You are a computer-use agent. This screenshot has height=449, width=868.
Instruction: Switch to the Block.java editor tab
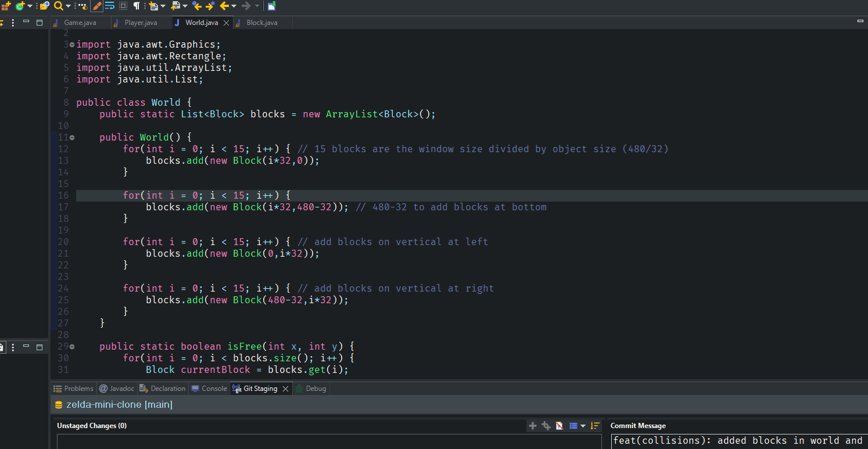(262, 23)
